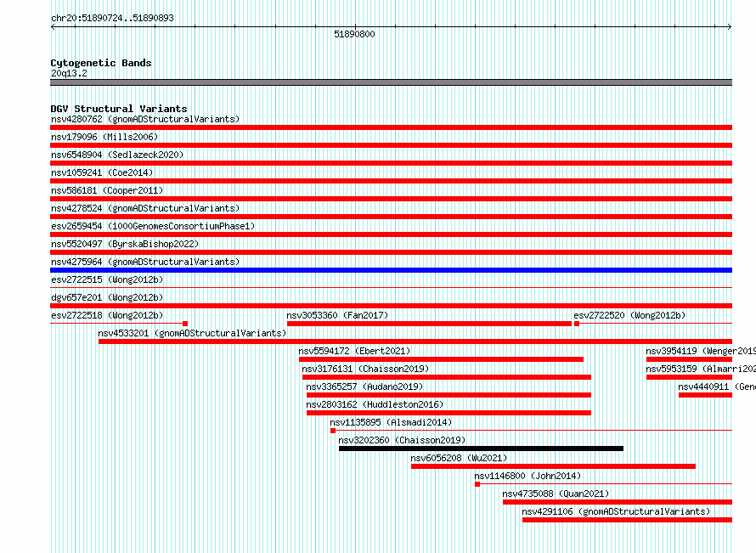The image size is (756, 553).
Task: Click esv2722518 Wong2012b label
Action: 107,315
